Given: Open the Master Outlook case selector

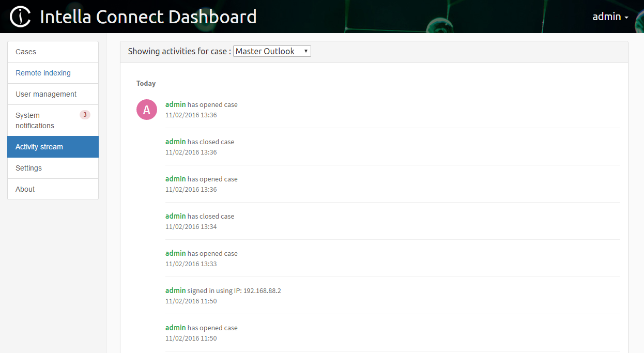Looking at the screenshot, I should (x=272, y=51).
